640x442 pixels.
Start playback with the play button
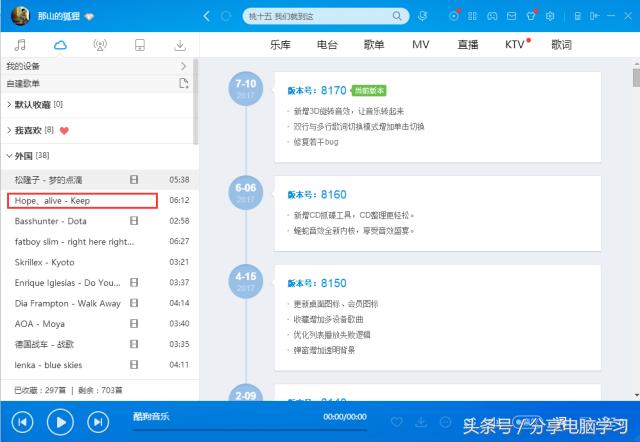(60, 422)
